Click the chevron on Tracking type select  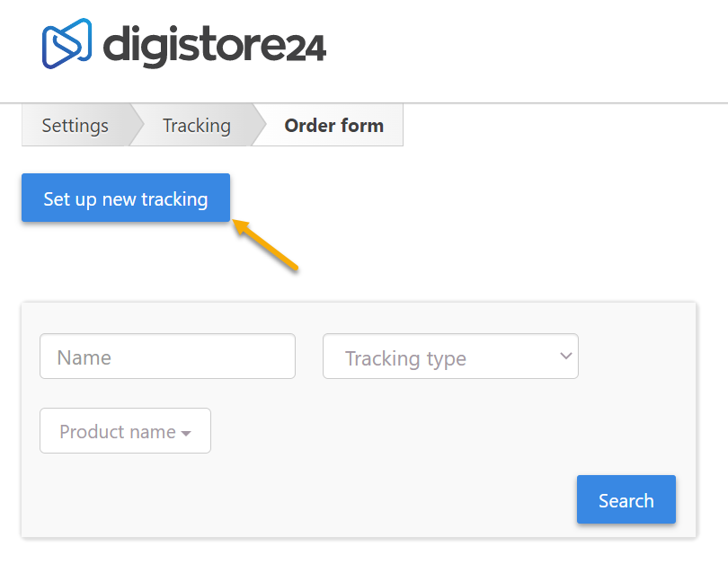pos(565,356)
